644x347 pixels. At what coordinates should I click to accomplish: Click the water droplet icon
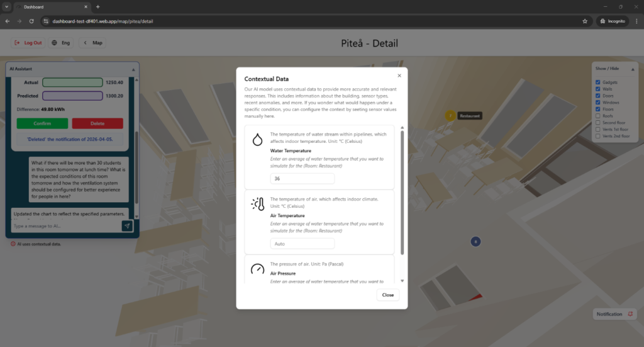pos(257,140)
